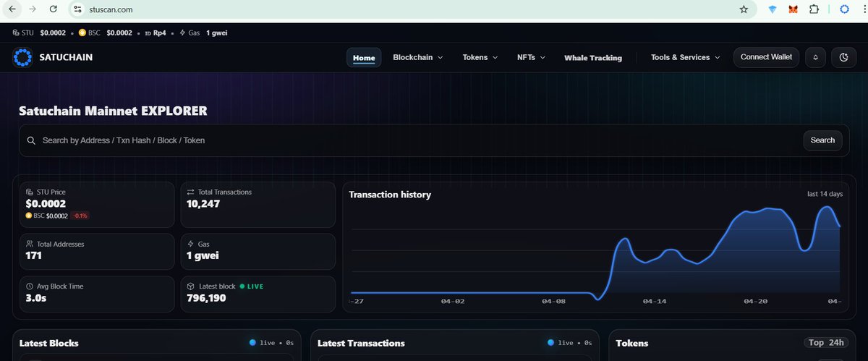Open the Whale Tracking page
The height and width of the screenshot is (361, 868).
pos(593,58)
